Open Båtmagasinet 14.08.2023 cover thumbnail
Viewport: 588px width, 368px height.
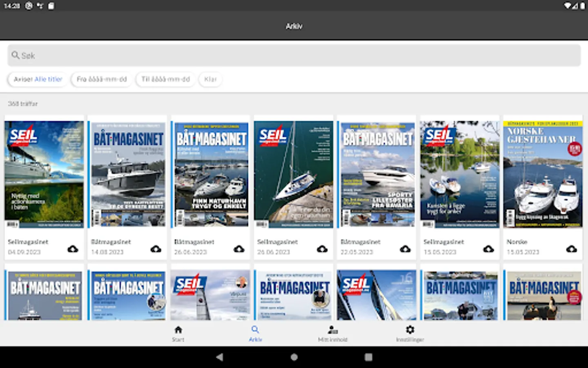(x=127, y=174)
